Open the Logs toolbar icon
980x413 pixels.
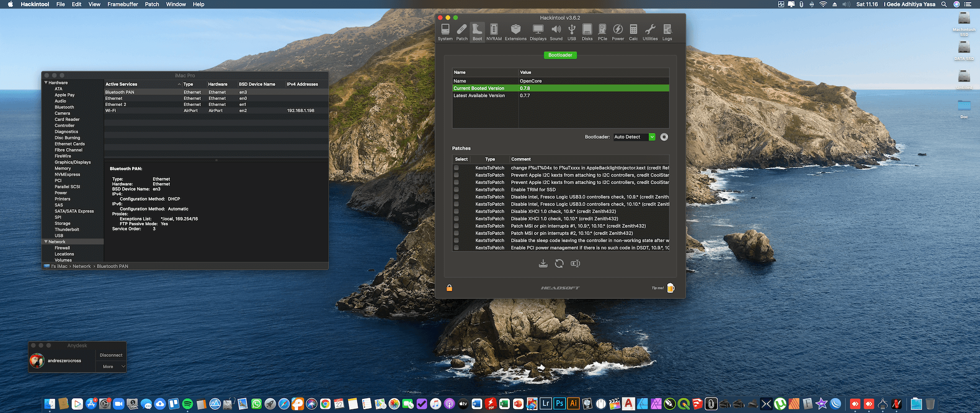pos(667,32)
